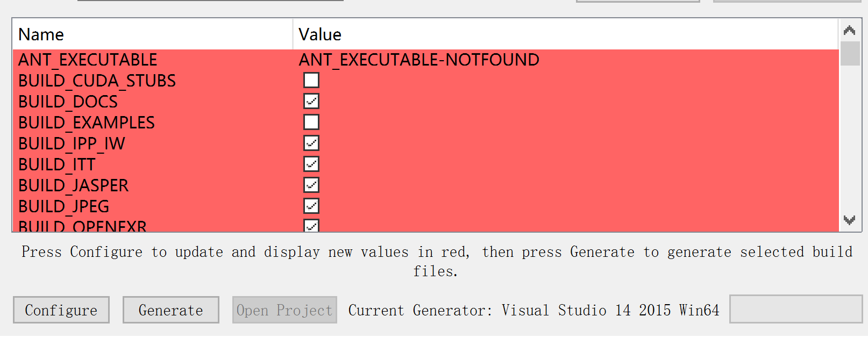This screenshot has height=338, width=868.
Task: Click the Open Project button
Action: point(284,310)
